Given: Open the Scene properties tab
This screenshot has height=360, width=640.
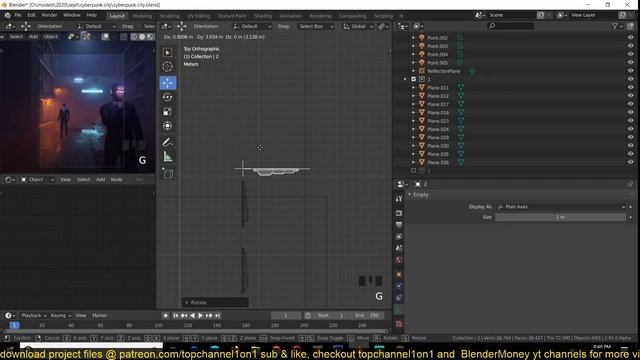Looking at the screenshot, I should pyautogui.click(x=399, y=248).
